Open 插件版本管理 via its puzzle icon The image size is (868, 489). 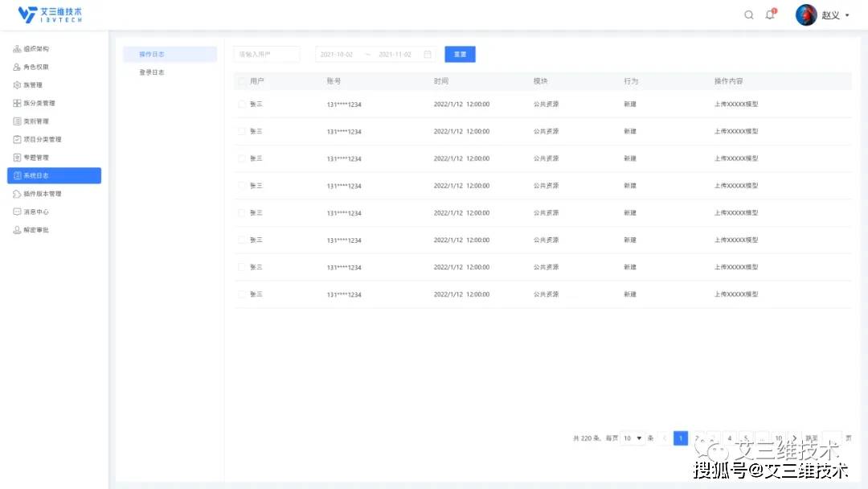(17, 194)
